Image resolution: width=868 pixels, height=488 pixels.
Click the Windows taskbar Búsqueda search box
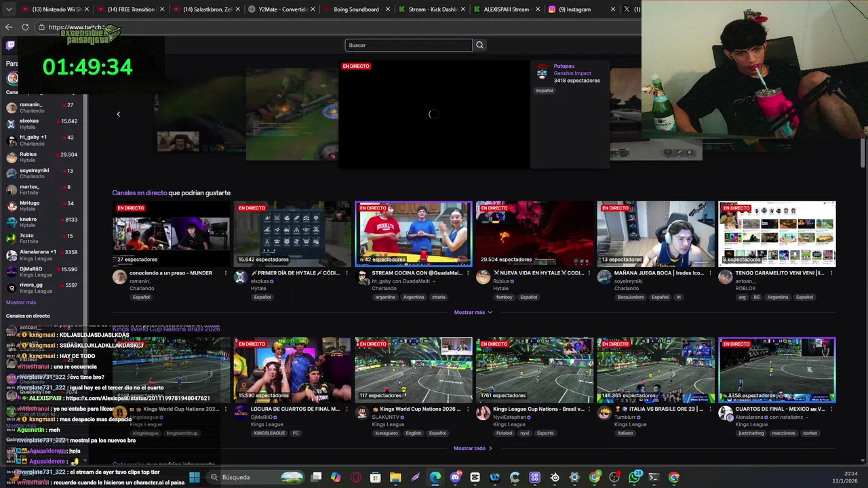[254, 477]
